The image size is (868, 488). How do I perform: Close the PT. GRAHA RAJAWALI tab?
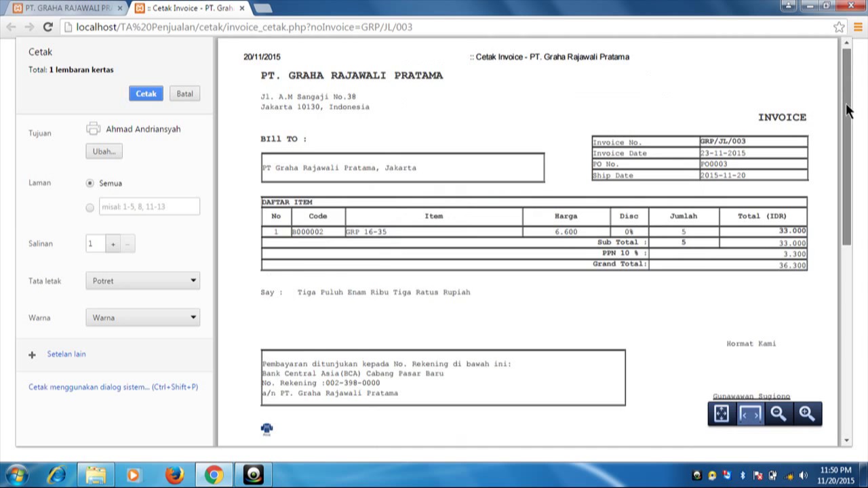120,8
